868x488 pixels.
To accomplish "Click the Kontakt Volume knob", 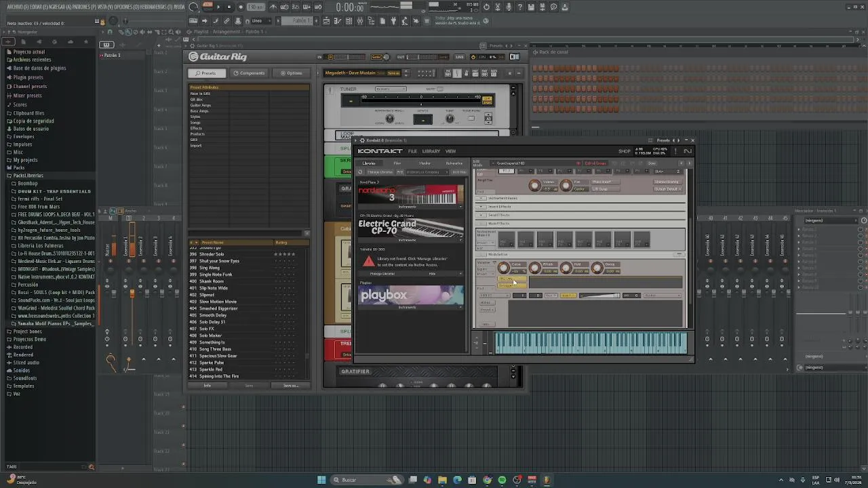I will click(x=534, y=185).
